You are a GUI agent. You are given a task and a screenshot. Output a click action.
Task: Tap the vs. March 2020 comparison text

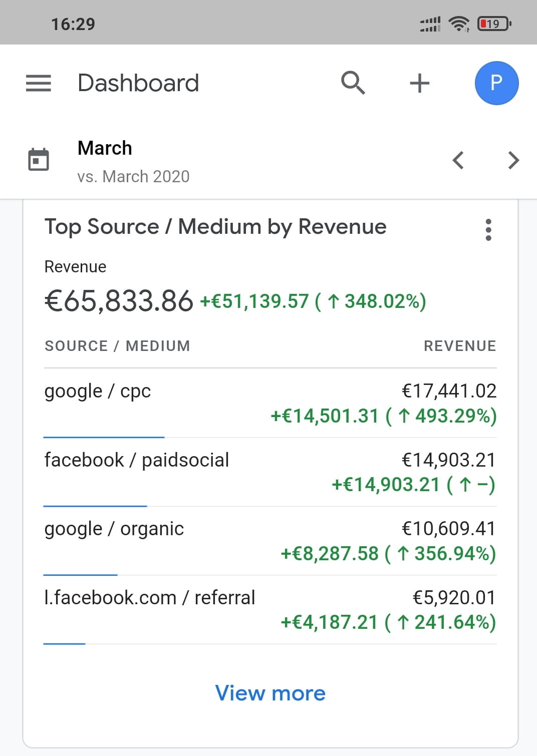133,177
